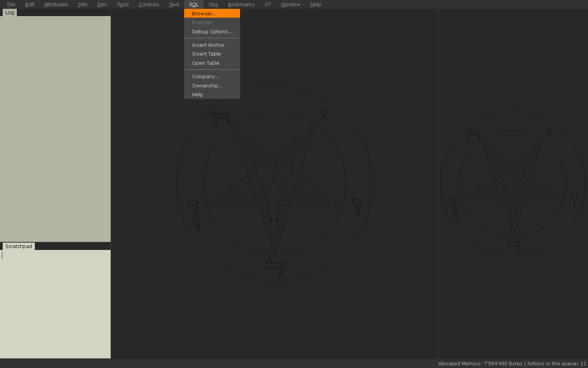Screen dimensions: 588x368
Task: Open the Dev menu
Action: (102, 5)
